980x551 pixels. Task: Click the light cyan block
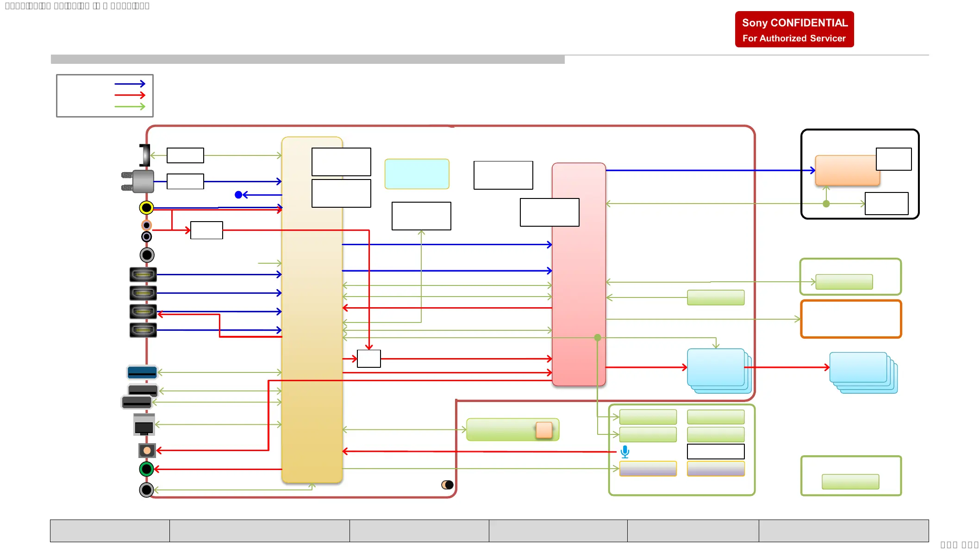(x=417, y=174)
